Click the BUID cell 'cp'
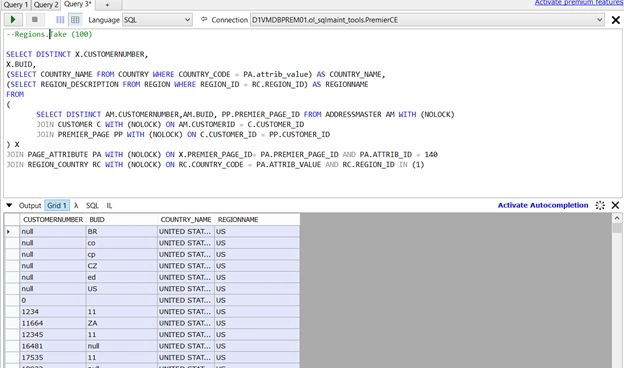The width and height of the screenshot is (624, 368). tap(122, 255)
